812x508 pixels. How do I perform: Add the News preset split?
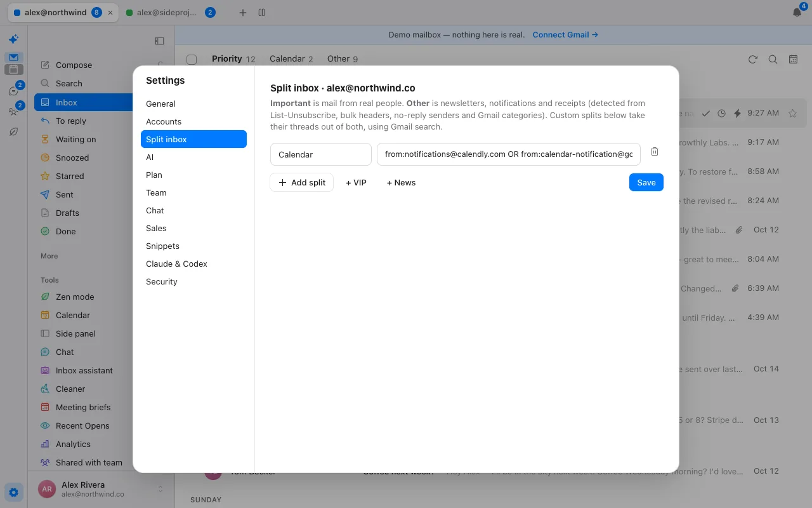[x=401, y=182]
